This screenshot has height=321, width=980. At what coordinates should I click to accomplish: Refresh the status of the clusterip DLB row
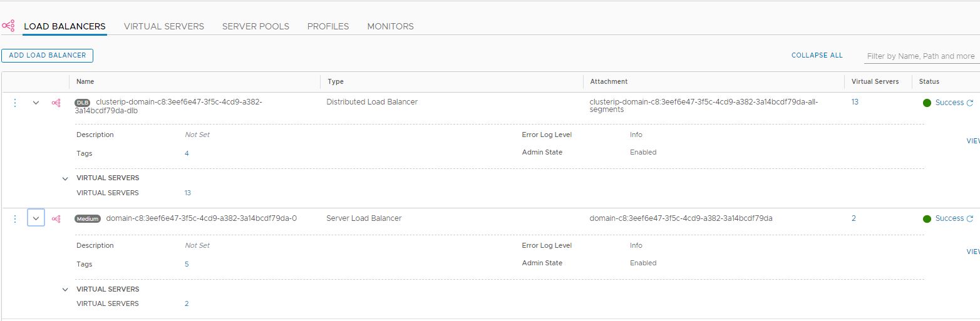970,103
